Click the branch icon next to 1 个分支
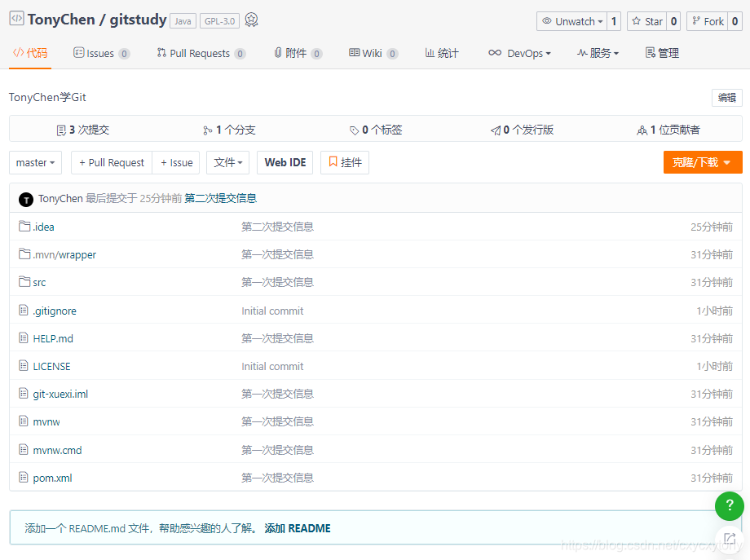Viewport: 750px width, 560px height. click(208, 130)
